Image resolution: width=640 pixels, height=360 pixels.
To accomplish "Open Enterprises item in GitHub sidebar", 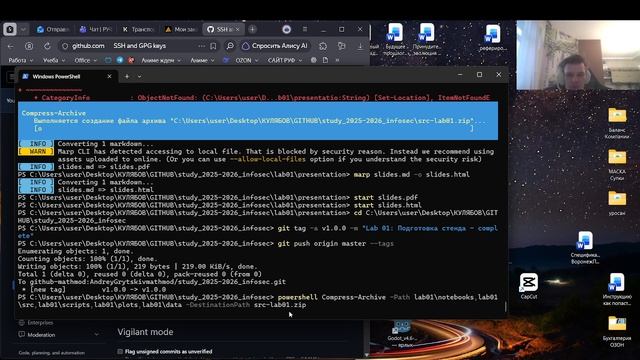I will tap(40, 322).
